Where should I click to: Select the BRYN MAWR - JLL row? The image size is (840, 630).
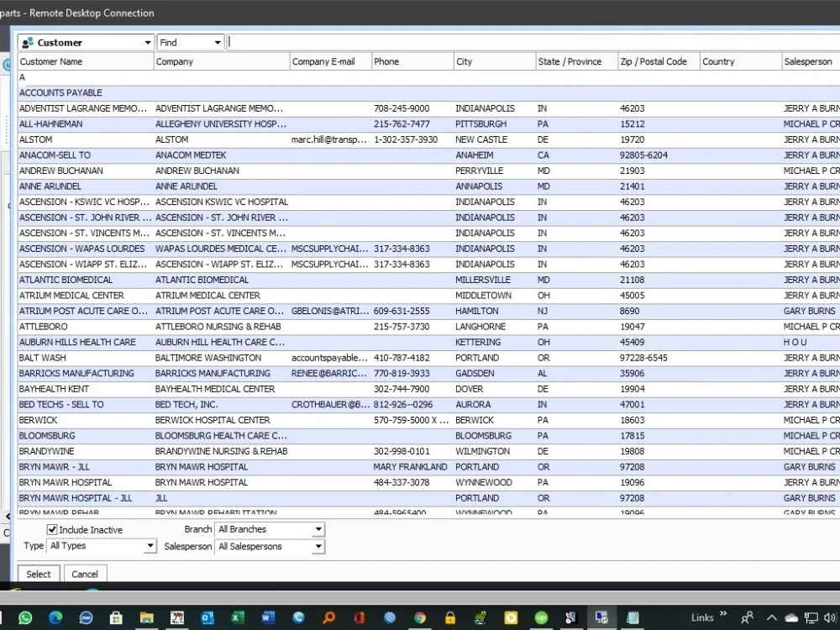point(428,466)
